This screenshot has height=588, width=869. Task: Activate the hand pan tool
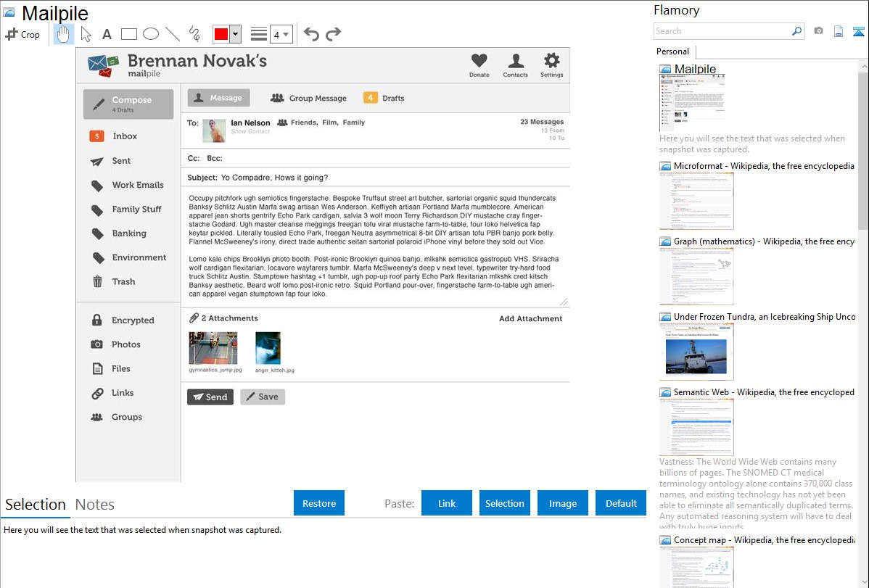click(x=64, y=34)
